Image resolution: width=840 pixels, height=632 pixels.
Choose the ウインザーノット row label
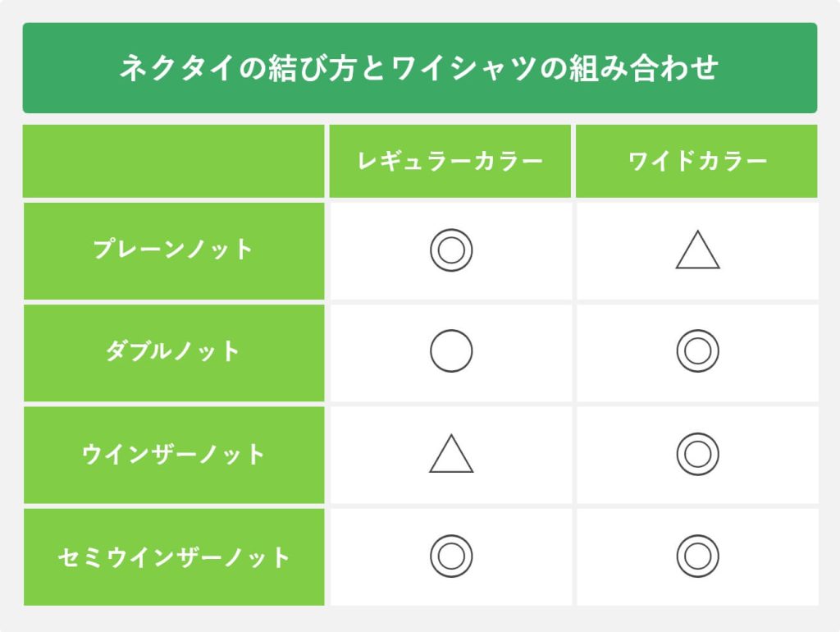tap(173, 454)
